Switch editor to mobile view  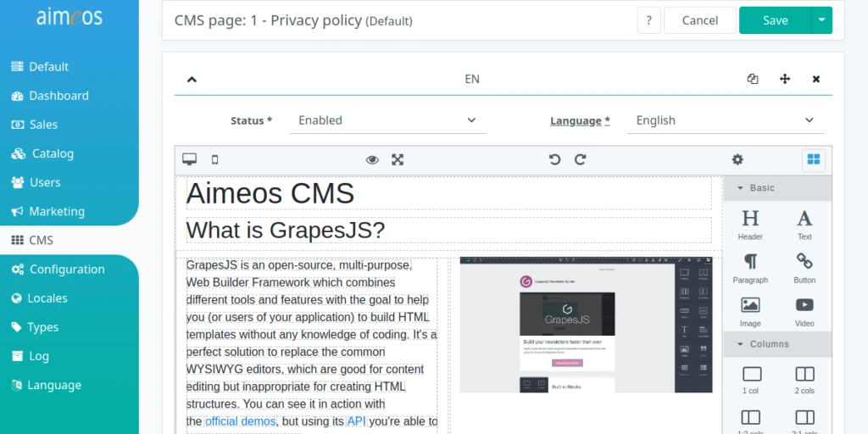[214, 159]
